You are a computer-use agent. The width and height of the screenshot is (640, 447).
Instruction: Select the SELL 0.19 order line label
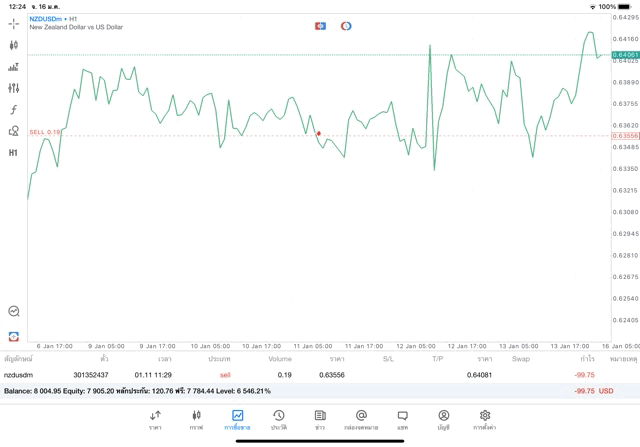pos(44,132)
